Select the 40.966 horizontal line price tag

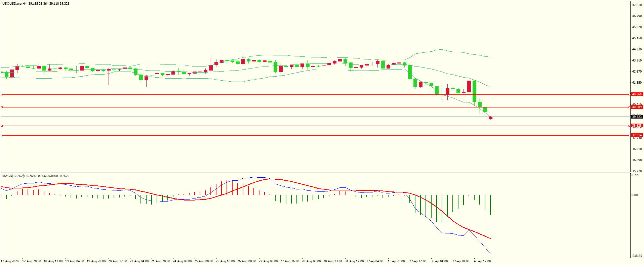(637, 94)
